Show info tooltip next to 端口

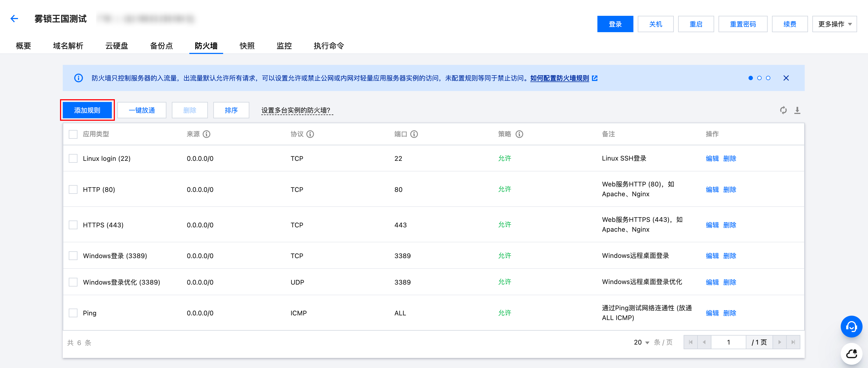(414, 134)
